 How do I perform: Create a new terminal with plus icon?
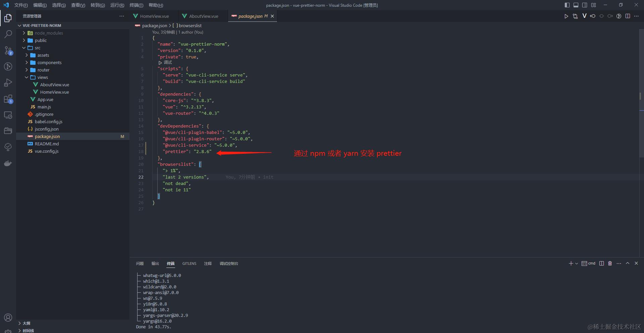coord(571,264)
